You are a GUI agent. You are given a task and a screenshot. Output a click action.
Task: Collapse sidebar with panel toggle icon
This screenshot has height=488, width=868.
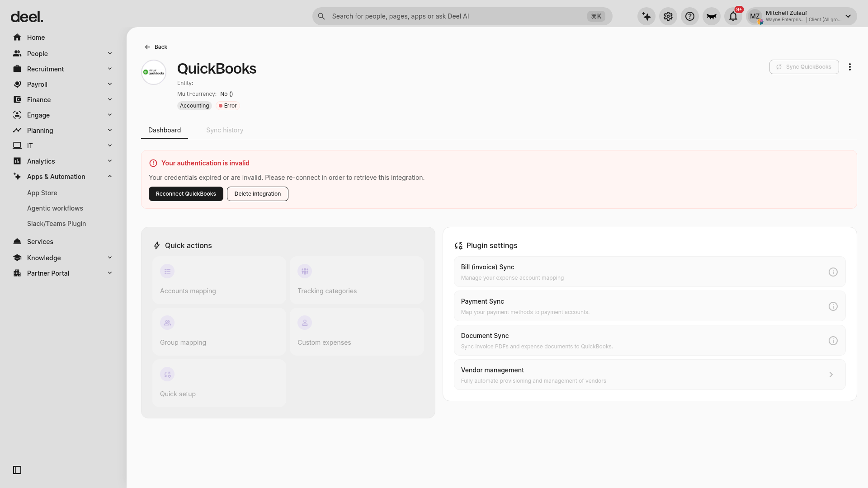pyautogui.click(x=17, y=470)
